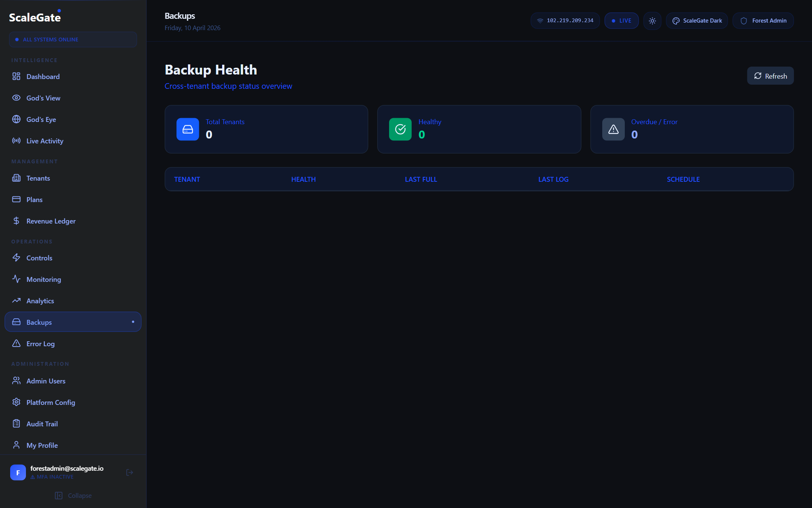Viewport: 812px width, 508px height.
Task: Open Controls using the lightning bolt icon
Action: (x=17, y=258)
